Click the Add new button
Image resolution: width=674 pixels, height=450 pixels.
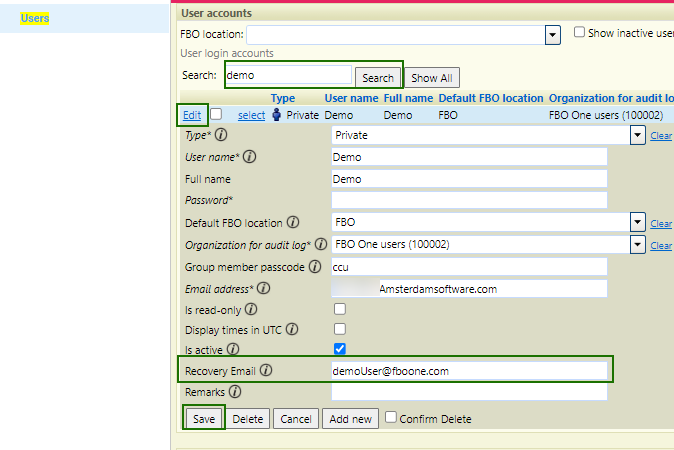pos(350,419)
